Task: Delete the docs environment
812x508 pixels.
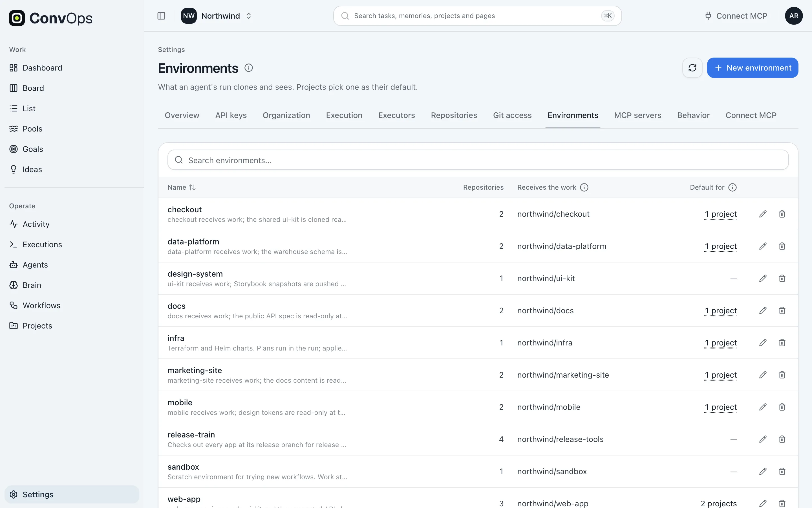Action: (x=782, y=310)
